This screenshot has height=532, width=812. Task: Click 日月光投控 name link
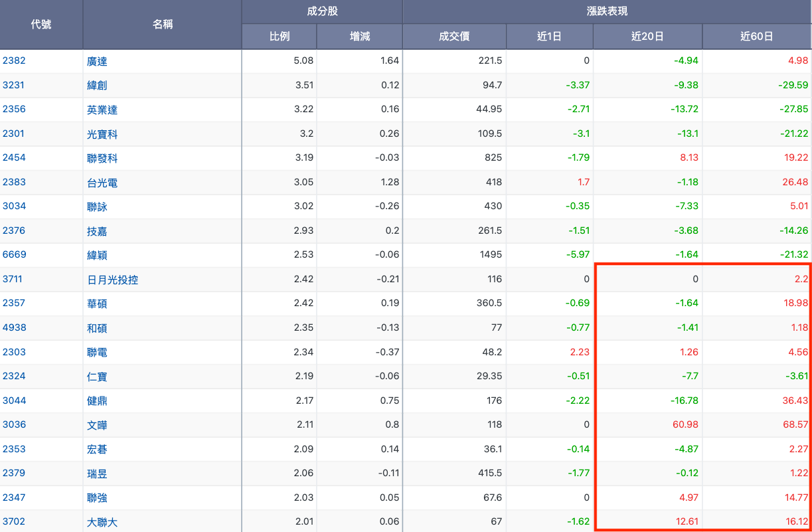[x=113, y=280]
